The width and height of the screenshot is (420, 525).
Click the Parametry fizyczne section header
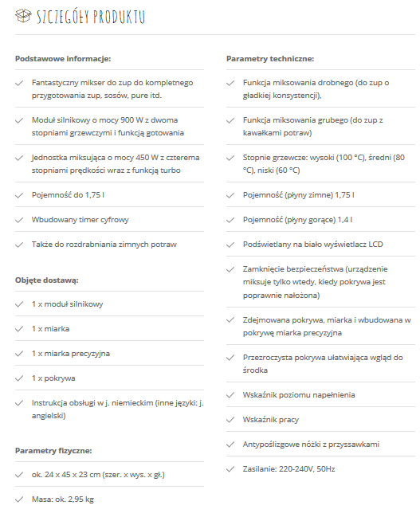point(53,451)
